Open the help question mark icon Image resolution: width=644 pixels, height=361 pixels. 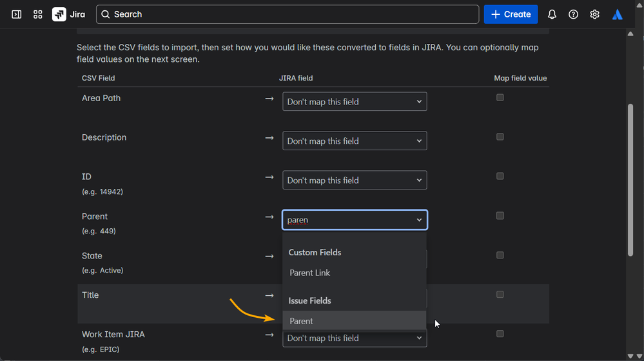(573, 14)
